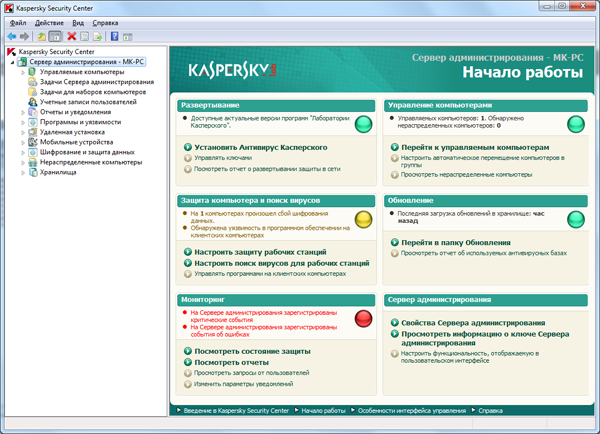Click the red status light in Мониторинг
This screenshot has height=434, width=600.
pos(363,318)
